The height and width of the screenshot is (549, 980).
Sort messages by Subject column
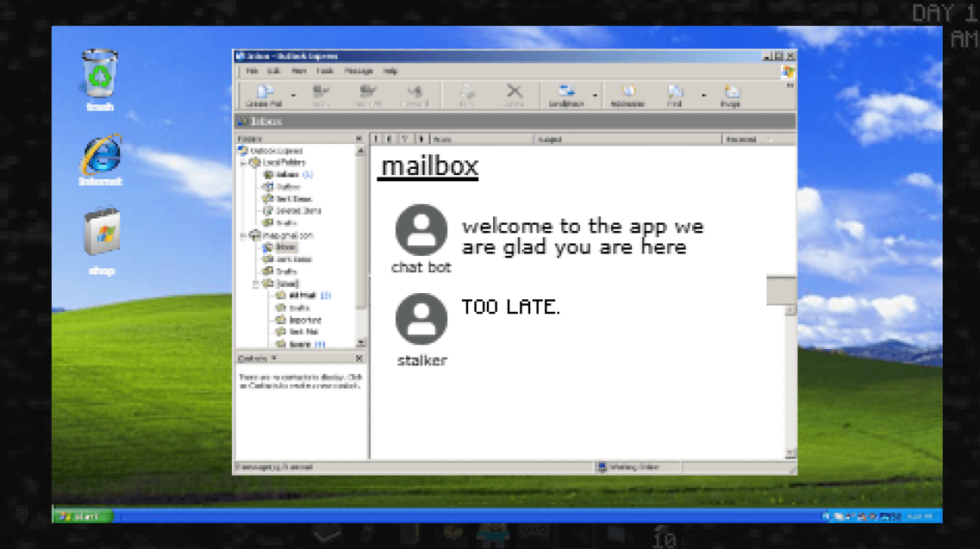coord(627,140)
